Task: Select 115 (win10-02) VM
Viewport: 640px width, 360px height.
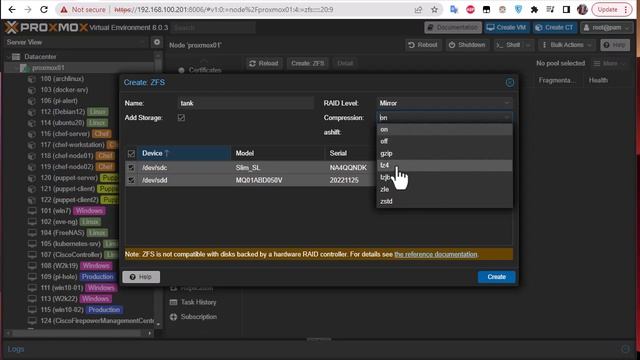Action: coord(62,310)
